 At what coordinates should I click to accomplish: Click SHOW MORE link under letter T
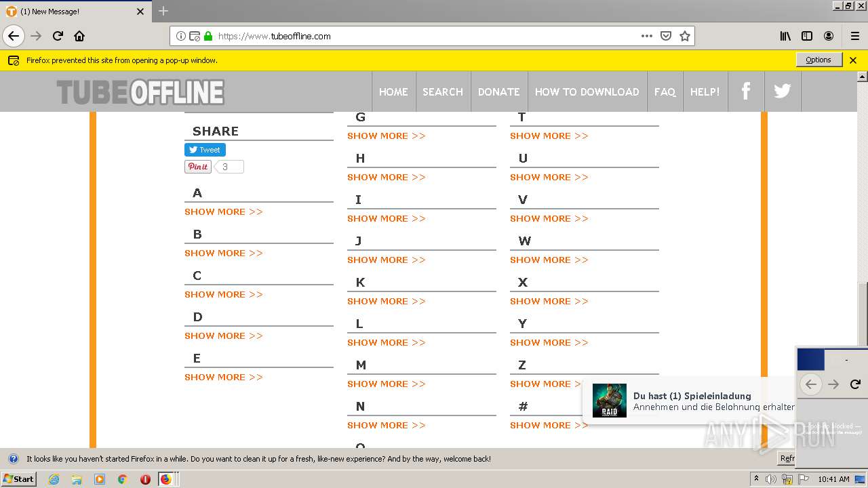549,136
